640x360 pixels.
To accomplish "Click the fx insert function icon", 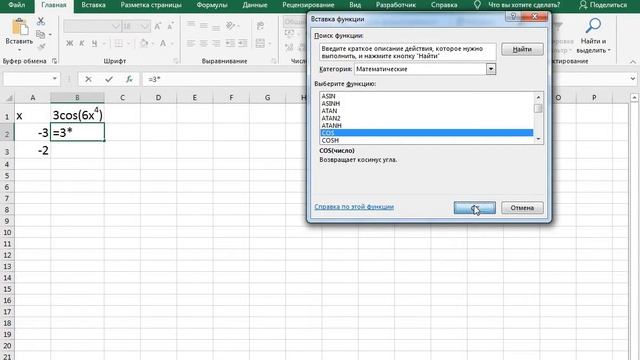I will pos(129,79).
